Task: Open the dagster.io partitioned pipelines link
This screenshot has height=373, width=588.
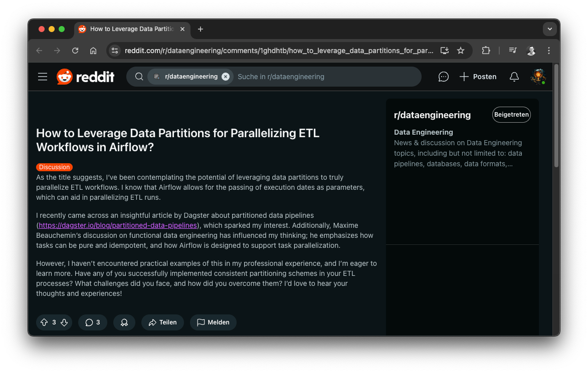Action: pos(118,225)
